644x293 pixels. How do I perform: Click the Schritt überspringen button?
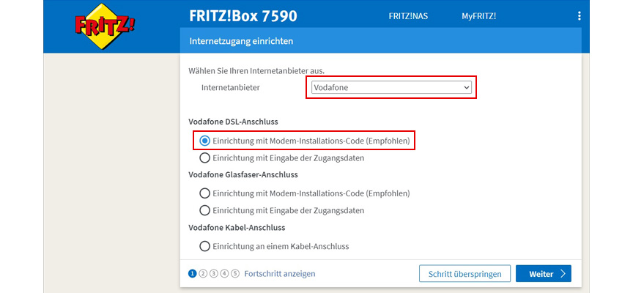click(465, 274)
